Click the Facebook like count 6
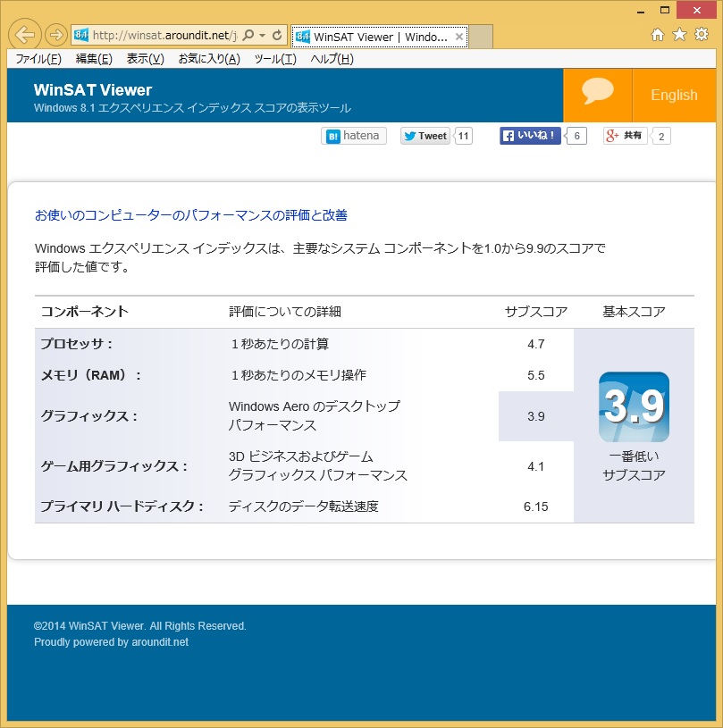 (x=576, y=136)
